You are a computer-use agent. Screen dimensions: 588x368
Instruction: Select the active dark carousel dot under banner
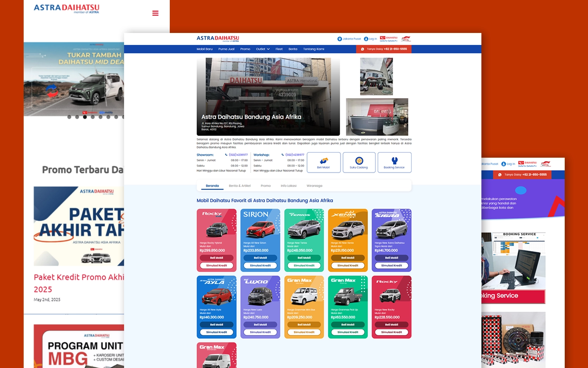[85, 117]
